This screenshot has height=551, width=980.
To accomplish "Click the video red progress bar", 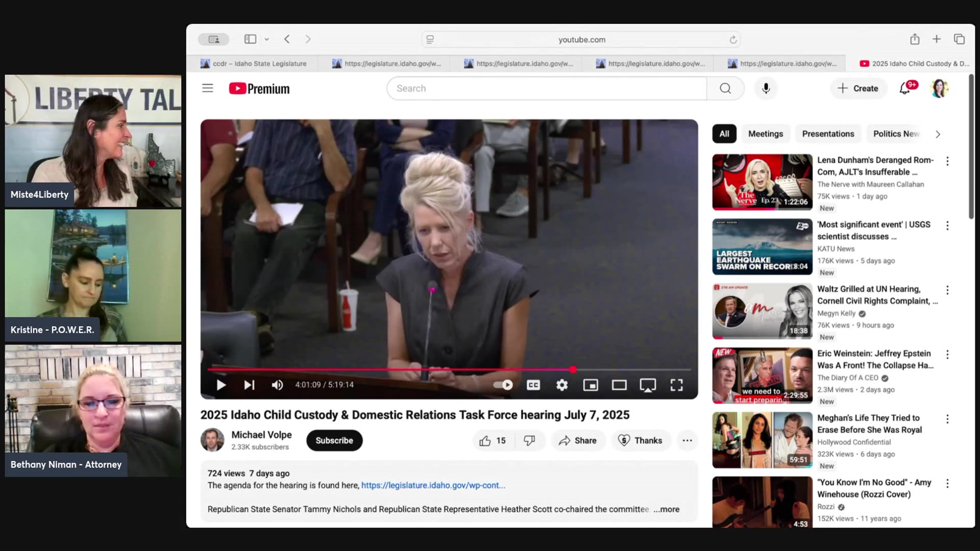I will coord(388,369).
